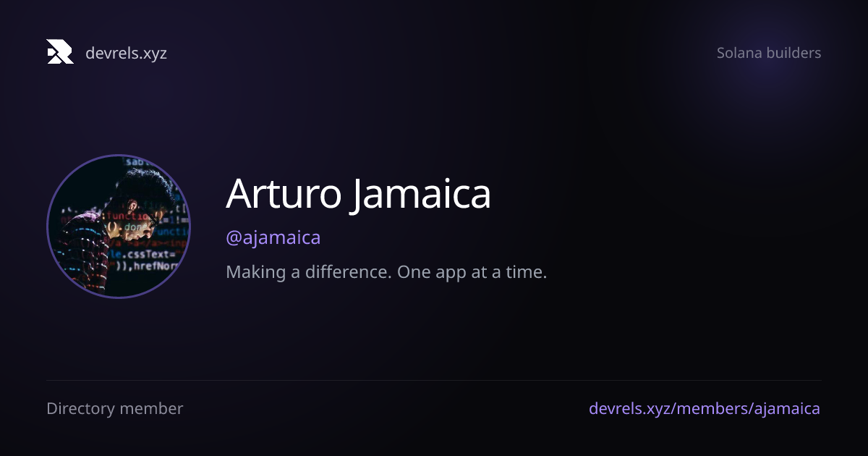Click the Arturo Jamaica name heading
Screen dimensions: 868x456
359,194
